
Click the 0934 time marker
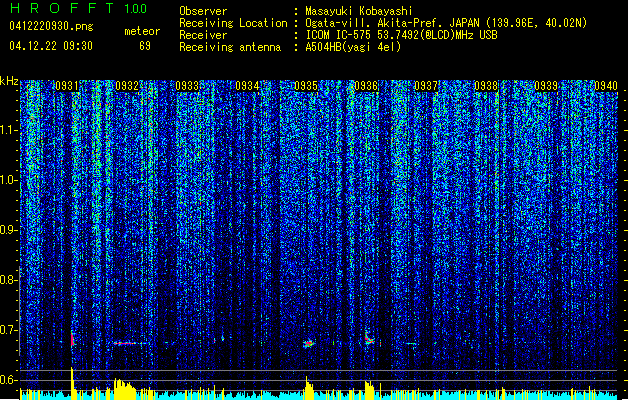tap(247, 86)
